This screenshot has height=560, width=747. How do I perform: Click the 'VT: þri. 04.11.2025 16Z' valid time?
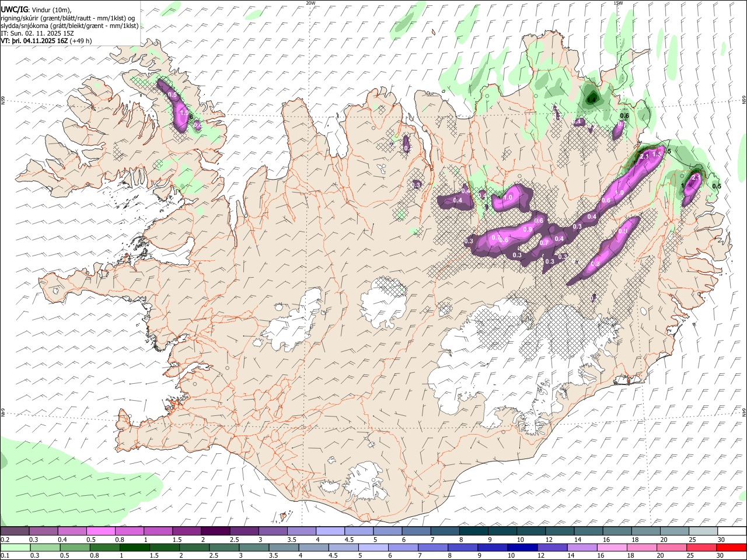pyautogui.click(x=34, y=41)
